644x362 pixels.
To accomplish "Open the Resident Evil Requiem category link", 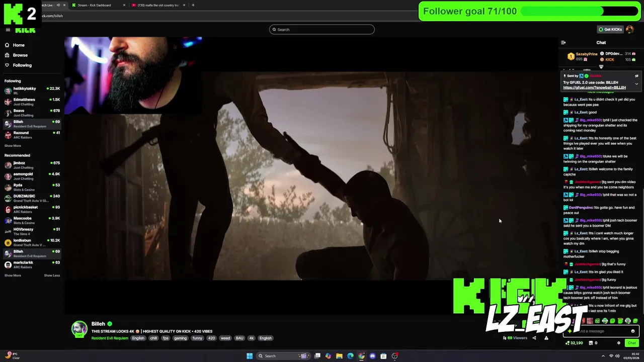I will (x=110, y=338).
